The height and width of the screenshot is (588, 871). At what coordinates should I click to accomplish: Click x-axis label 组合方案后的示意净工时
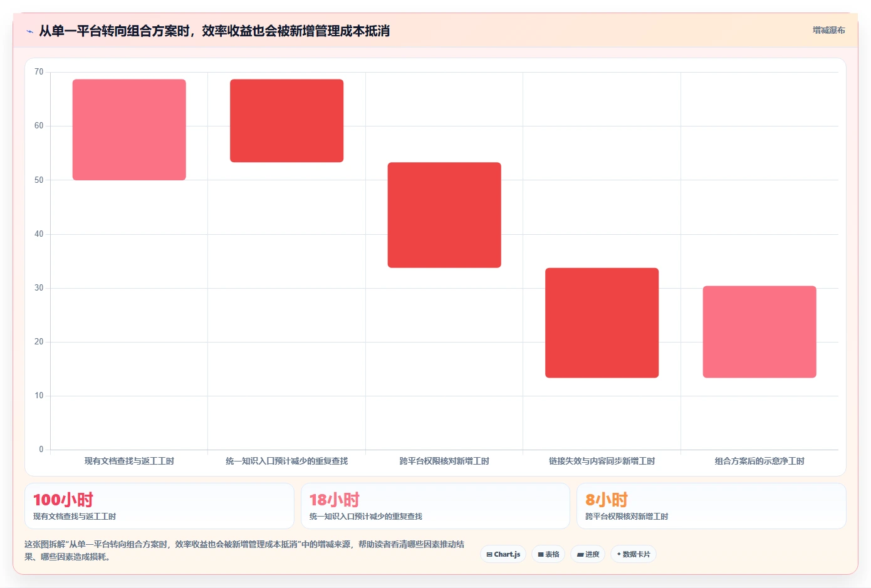[x=759, y=461]
